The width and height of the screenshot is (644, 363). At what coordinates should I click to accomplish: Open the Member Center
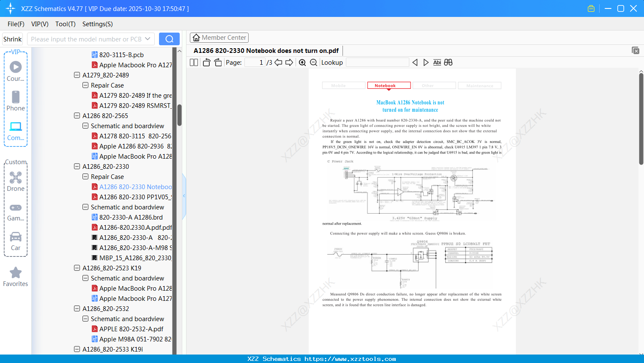point(219,38)
